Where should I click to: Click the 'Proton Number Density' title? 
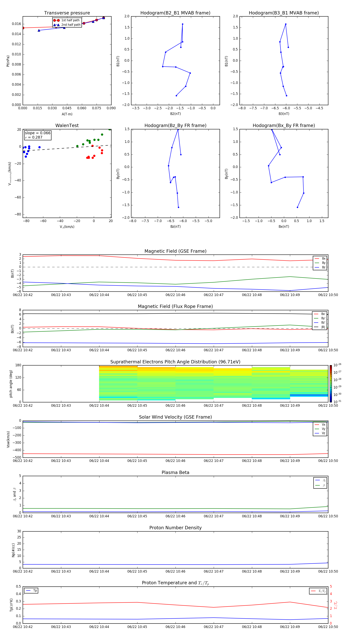(x=175, y=528)
